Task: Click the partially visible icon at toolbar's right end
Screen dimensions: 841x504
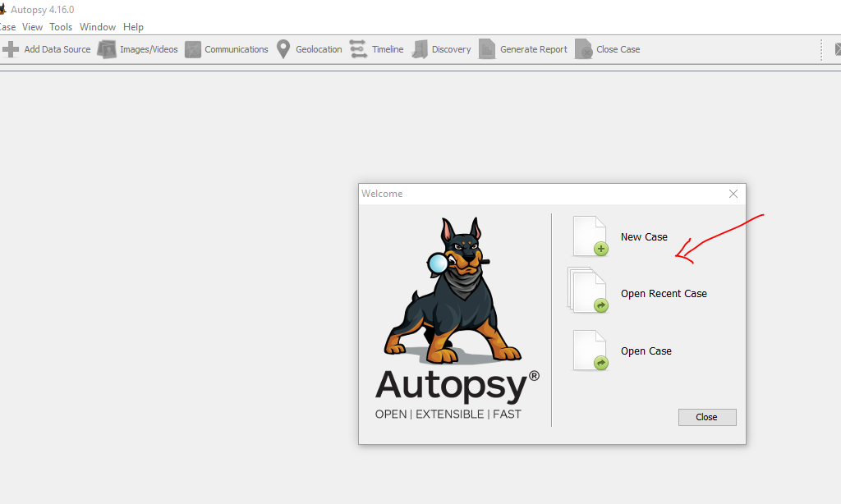Action: point(838,49)
